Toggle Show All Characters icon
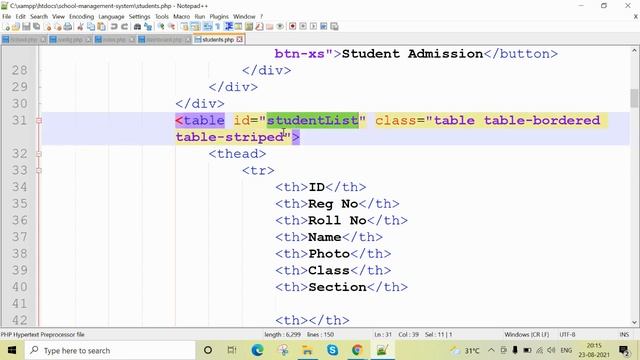 click(x=218, y=27)
